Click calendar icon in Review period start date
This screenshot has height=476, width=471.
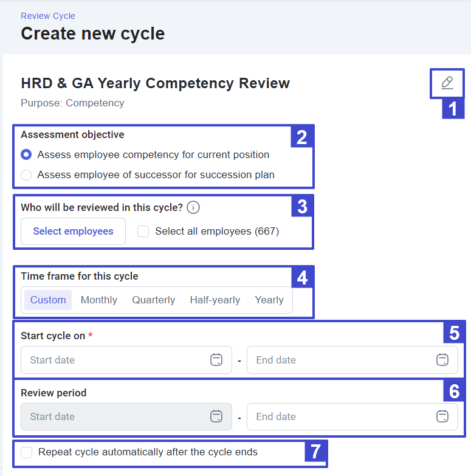pos(216,416)
